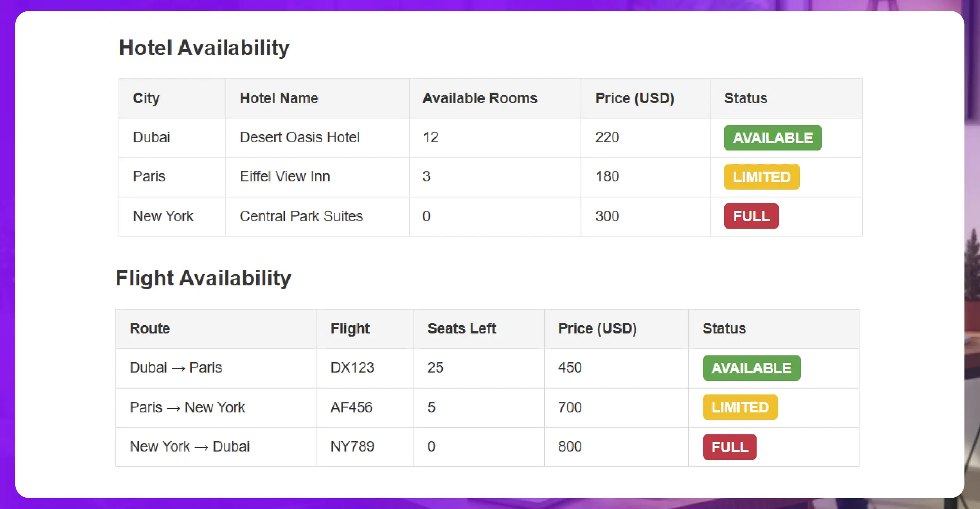Screen dimensions: 980x509
Task: Click the hotel table's Price (USD) header
Action: [x=635, y=98]
